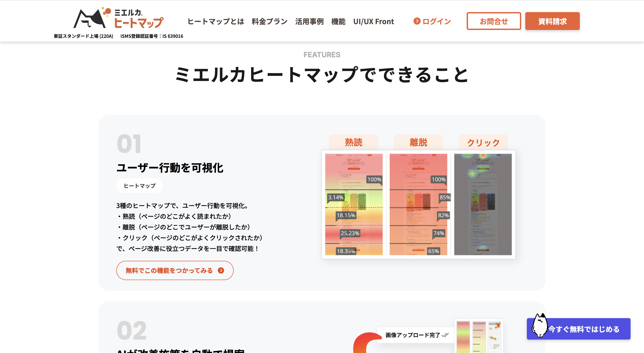Click the 資料請求 button
The height and width of the screenshot is (353, 644).
[552, 21]
